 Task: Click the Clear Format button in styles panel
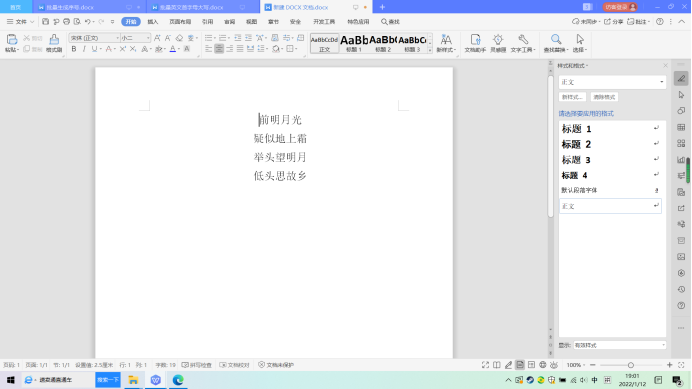(604, 97)
